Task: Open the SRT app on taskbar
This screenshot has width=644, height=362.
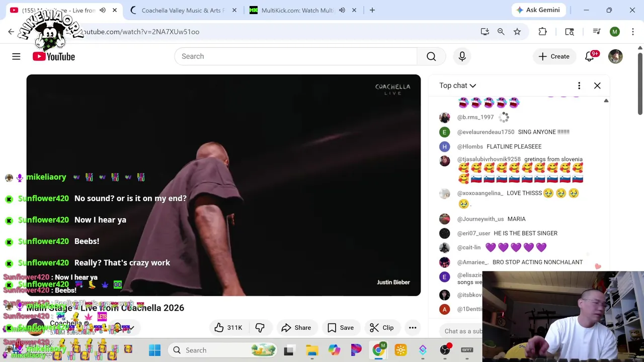Action: pos(467,350)
